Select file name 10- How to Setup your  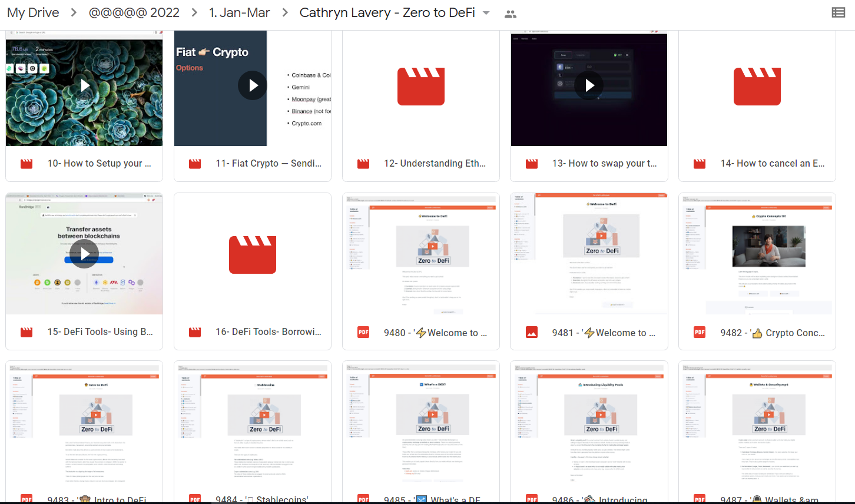[100, 164]
